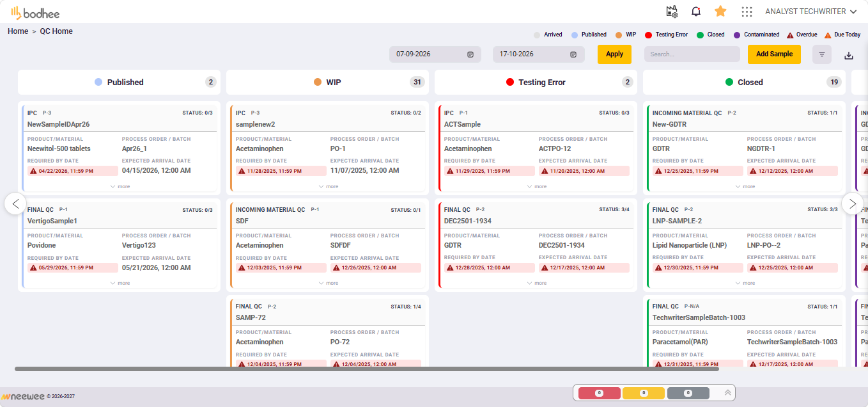Expand more details on samplenew2 card
868x407 pixels.
329,186
